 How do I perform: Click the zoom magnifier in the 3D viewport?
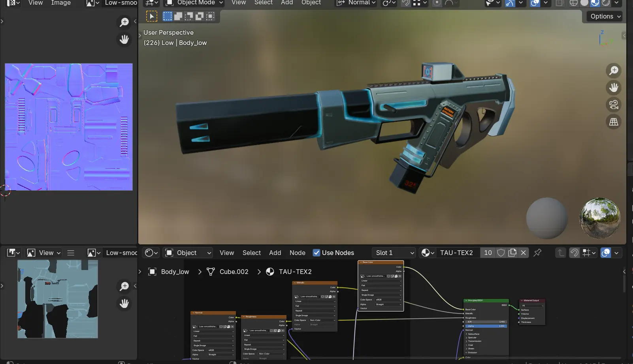pyautogui.click(x=613, y=71)
